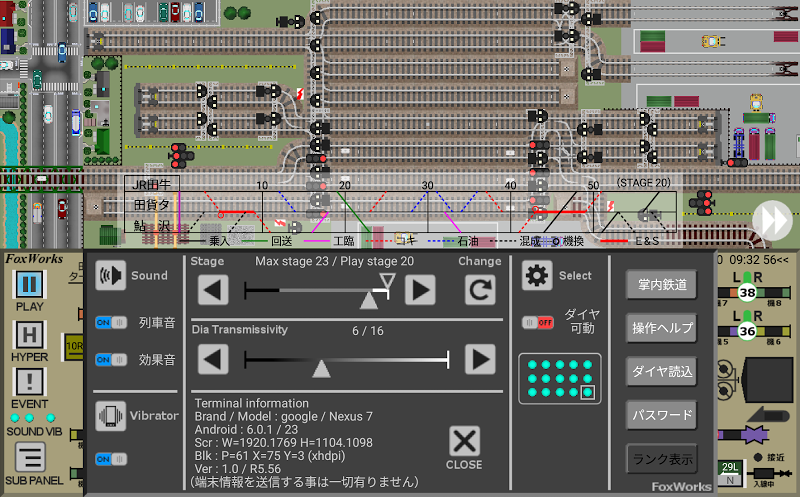Enable ダイヤ可動 OFF switch
Screen dimensions: 800x497
(x=538, y=322)
